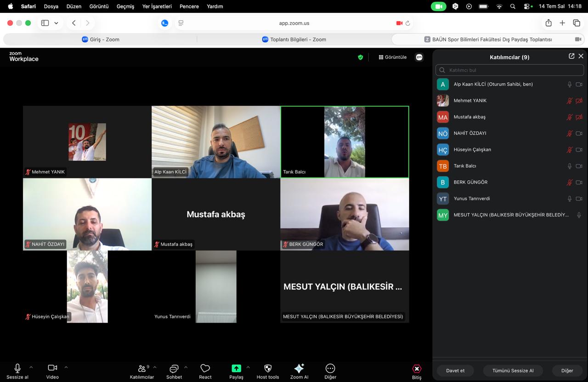The image size is (588, 382).
Task: Reload the page in address bar
Action: point(408,23)
